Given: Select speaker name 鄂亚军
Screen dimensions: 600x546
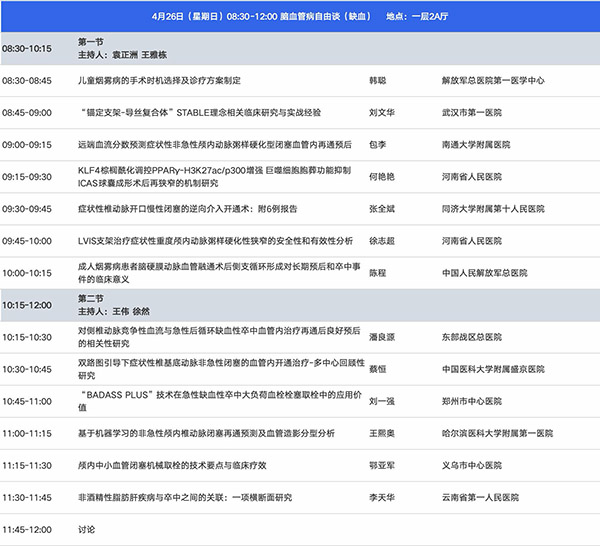Looking at the screenshot, I should (x=382, y=465).
